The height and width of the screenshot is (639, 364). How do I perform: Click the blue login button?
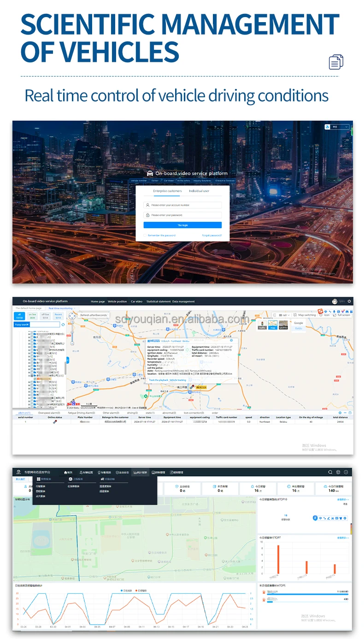182,225
